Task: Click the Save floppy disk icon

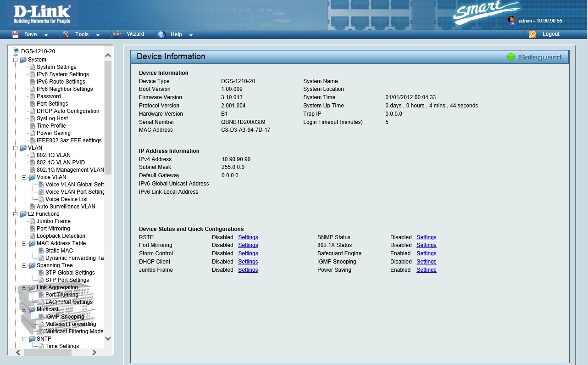Action: [15, 34]
